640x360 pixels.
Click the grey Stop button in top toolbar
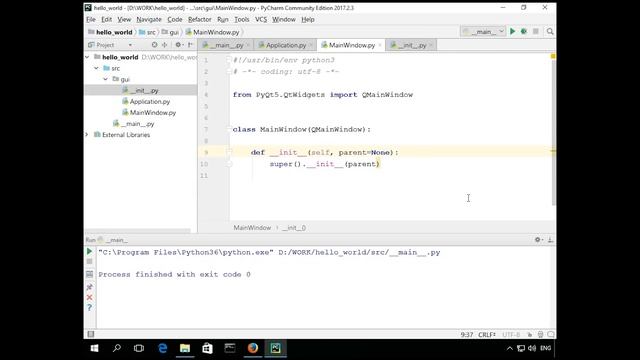(536, 31)
